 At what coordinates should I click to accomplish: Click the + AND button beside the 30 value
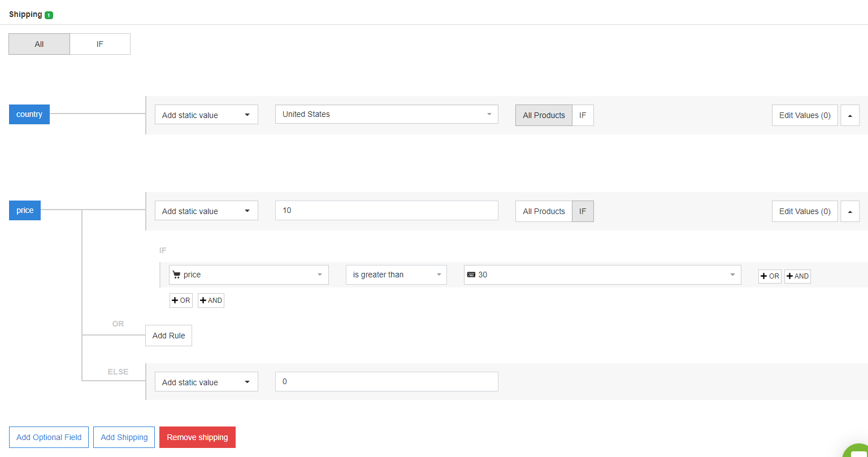[797, 276]
